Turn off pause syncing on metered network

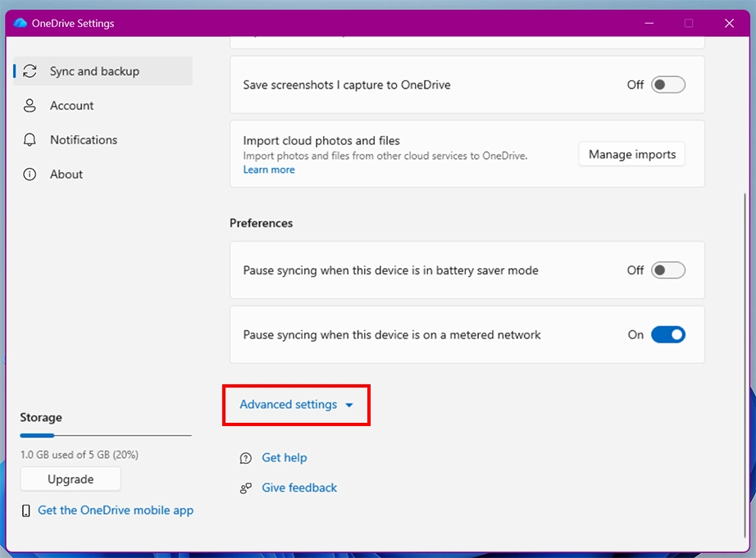[667, 334]
